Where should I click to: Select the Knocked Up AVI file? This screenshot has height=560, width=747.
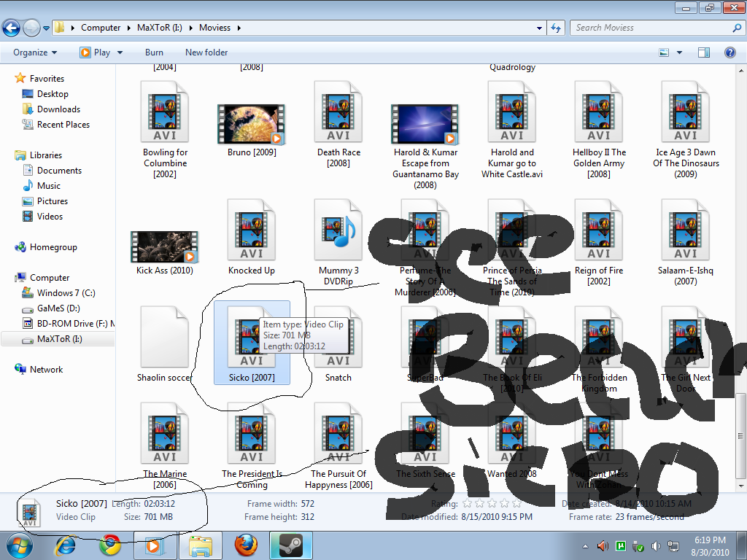coord(252,237)
